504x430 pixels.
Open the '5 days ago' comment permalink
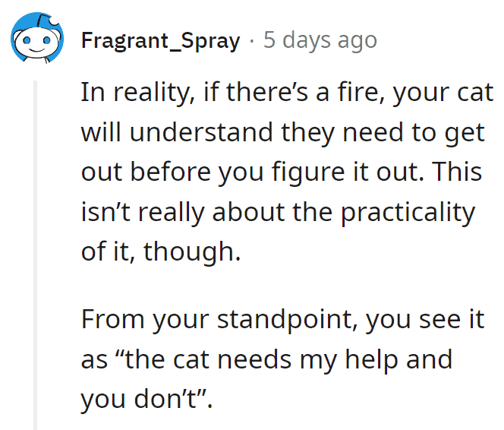[x=320, y=40]
